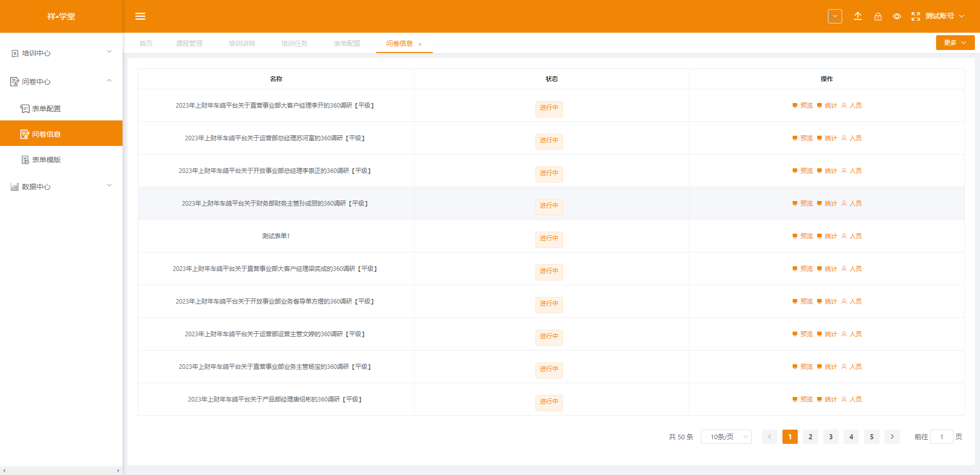Open 人员 for the 唐绍彬 survey
This screenshot has height=475, width=980.
tap(851, 399)
